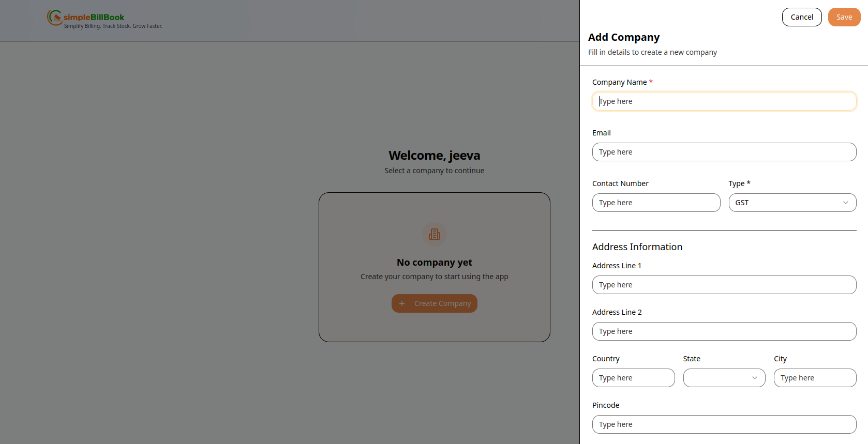This screenshot has width=868, height=444.
Task: Click the Create Company button
Action: click(x=435, y=303)
